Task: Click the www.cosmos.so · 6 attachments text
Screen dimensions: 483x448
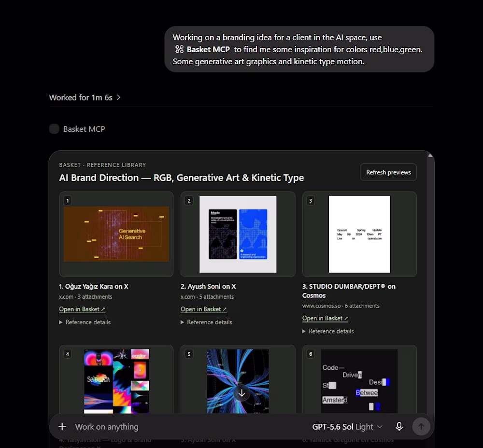Action: pos(341,306)
